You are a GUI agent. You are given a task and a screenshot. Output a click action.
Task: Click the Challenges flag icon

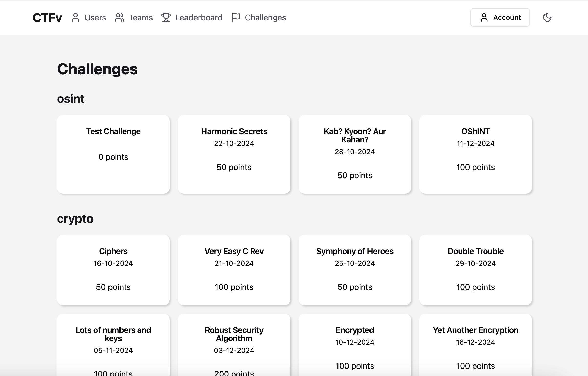pos(236,18)
